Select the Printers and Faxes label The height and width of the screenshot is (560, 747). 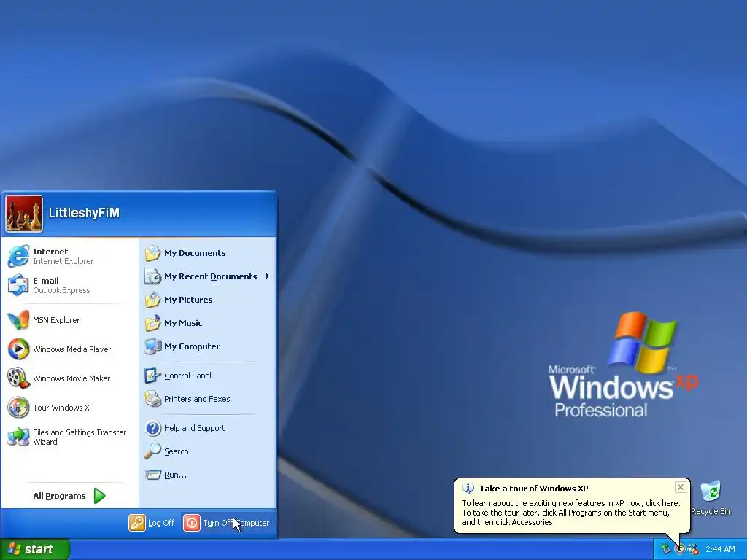click(x=197, y=399)
